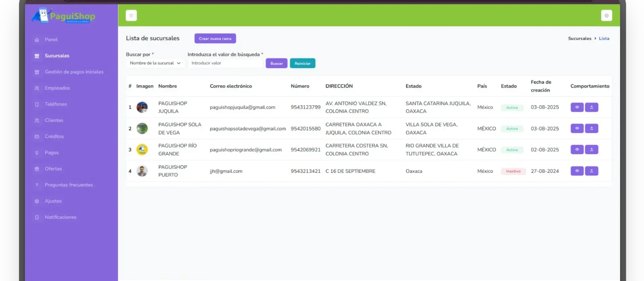Open the settings gear icon top right

(606, 15)
